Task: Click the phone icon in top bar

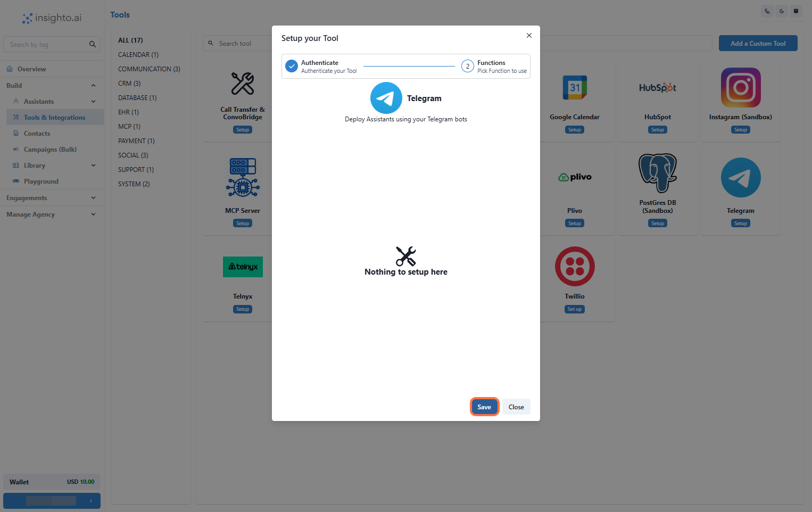Action: click(x=767, y=11)
